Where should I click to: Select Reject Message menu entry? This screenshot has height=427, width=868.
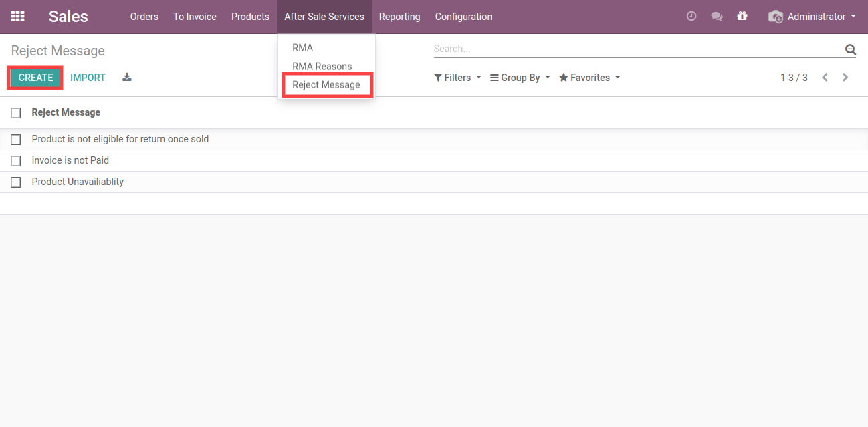coord(326,85)
